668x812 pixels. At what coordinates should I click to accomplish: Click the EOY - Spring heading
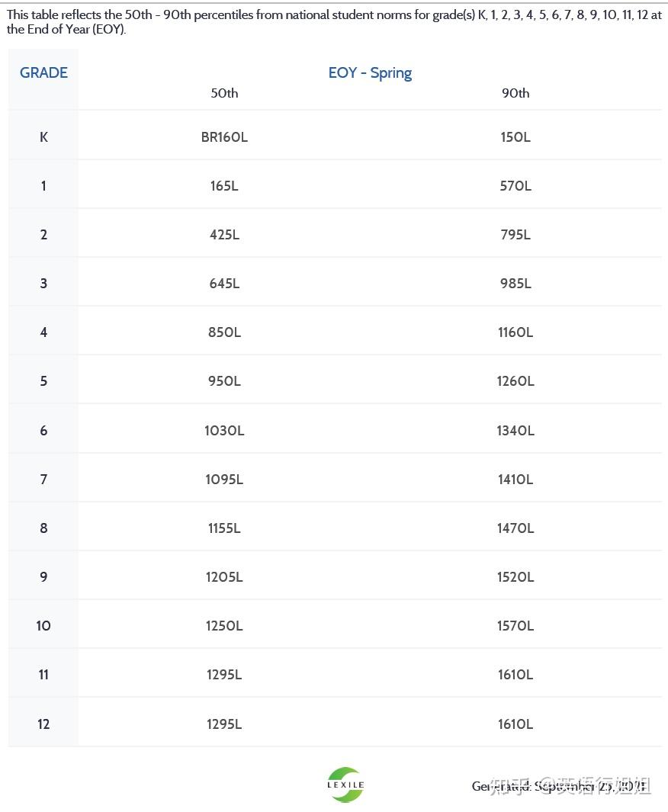coord(370,73)
